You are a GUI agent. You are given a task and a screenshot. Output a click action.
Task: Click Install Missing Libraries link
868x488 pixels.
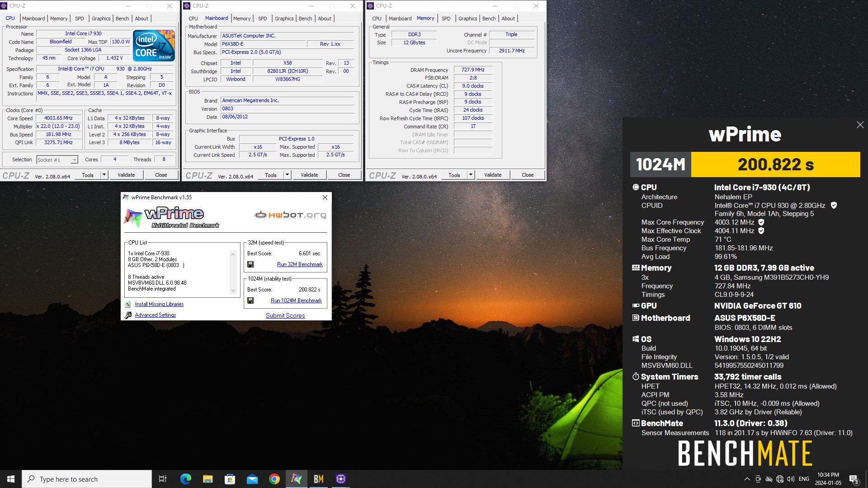(x=159, y=305)
